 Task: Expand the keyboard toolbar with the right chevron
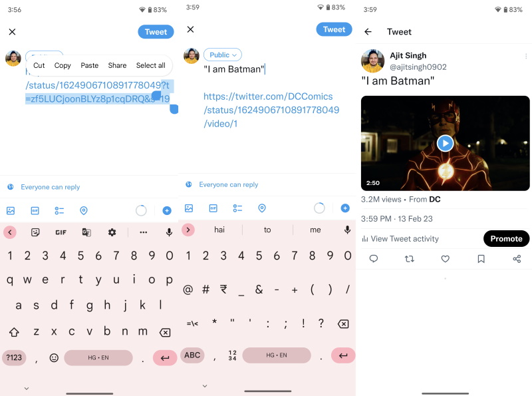click(188, 230)
